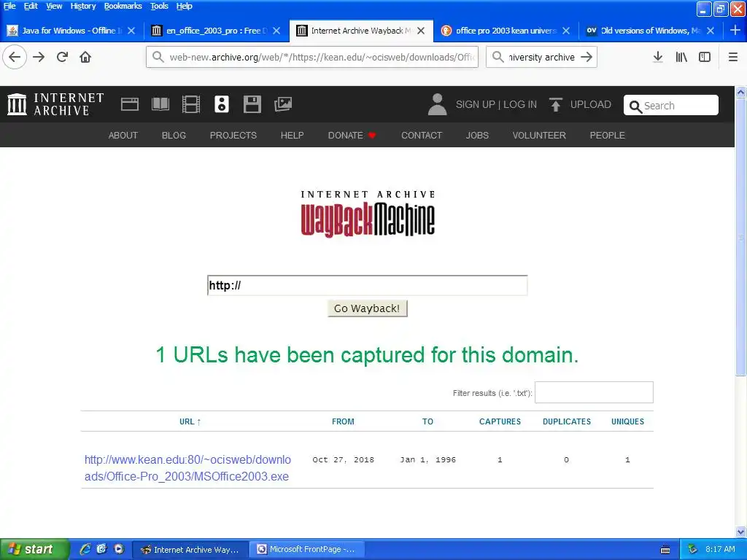Open the Help menu
The height and width of the screenshot is (560, 747).
click(184, 6)
